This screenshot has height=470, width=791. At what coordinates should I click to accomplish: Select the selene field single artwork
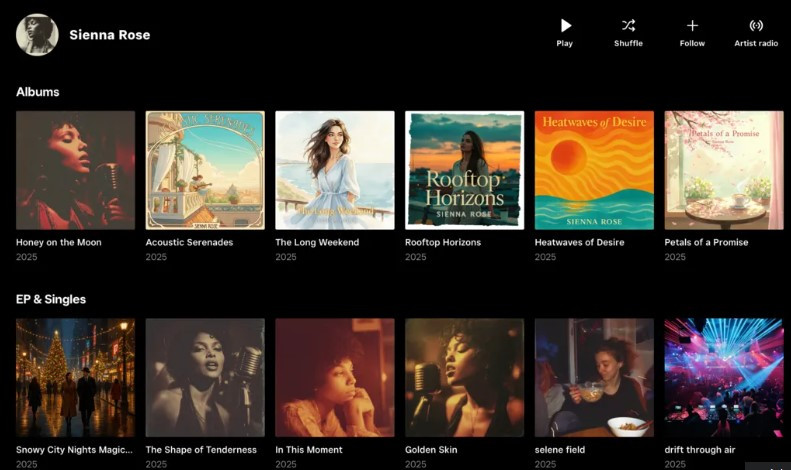tap(594, 378)
